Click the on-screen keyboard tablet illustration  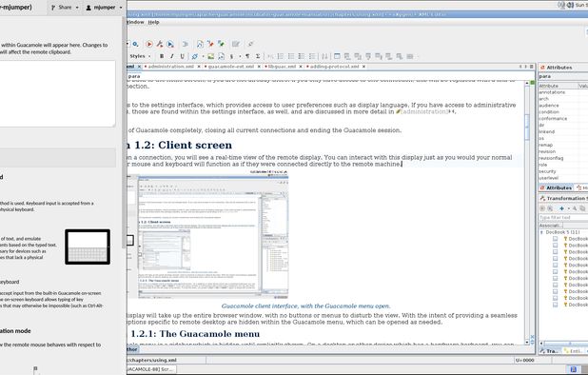pyautogui.click(x=88, y=247)
